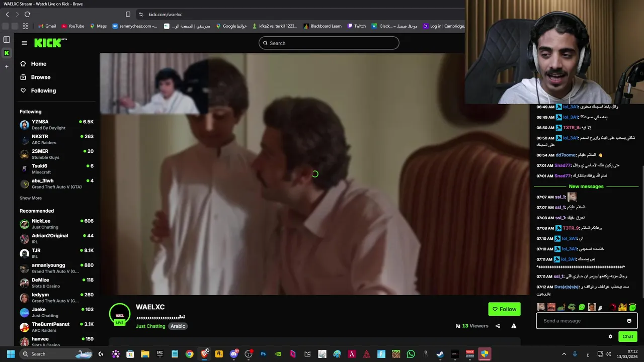
Task: Open abu_3lwh GTA V channel
Action: pos(56,184)
